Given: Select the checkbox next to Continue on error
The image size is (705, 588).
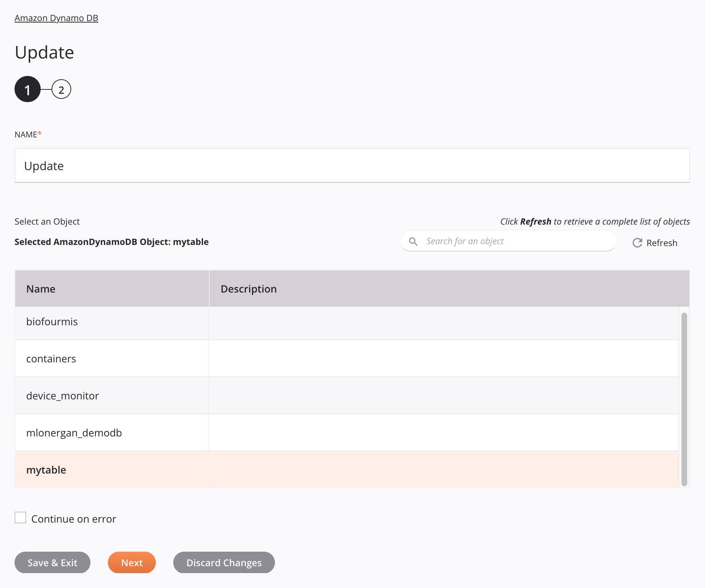Looking at the screenshot, I should click(20, 518).
